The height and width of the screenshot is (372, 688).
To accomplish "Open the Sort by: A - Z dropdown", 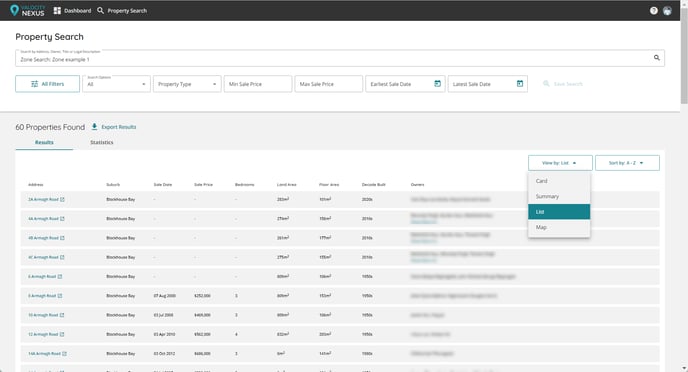I will point(627,163).
